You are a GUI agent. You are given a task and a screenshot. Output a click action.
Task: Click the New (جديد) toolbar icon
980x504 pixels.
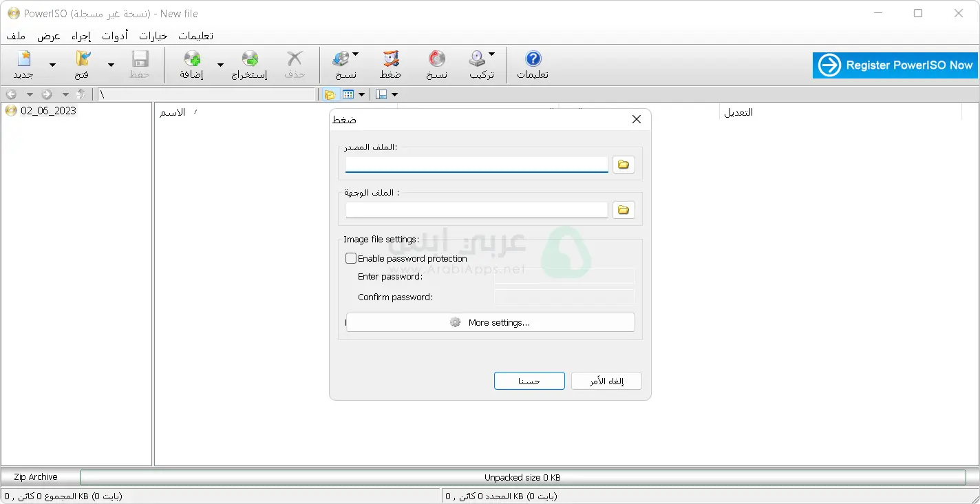click(23, 65)
